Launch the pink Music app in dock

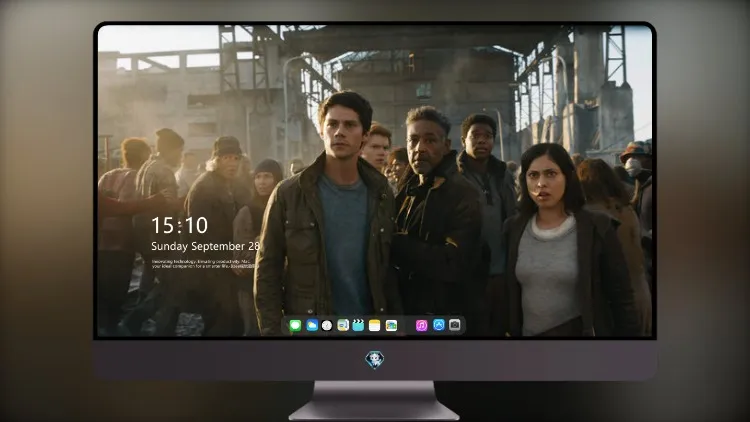pos(421,325)
